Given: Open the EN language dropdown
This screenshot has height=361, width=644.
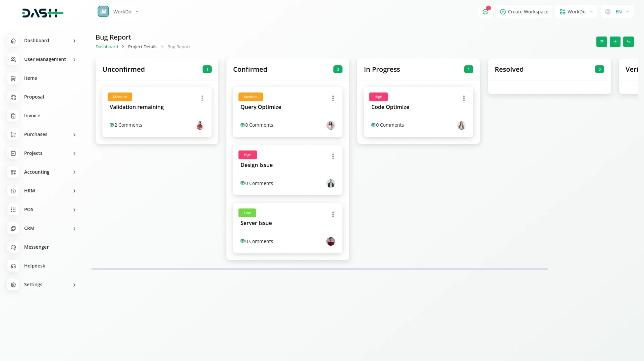Looking at the screenshot, I should (617, 12).
